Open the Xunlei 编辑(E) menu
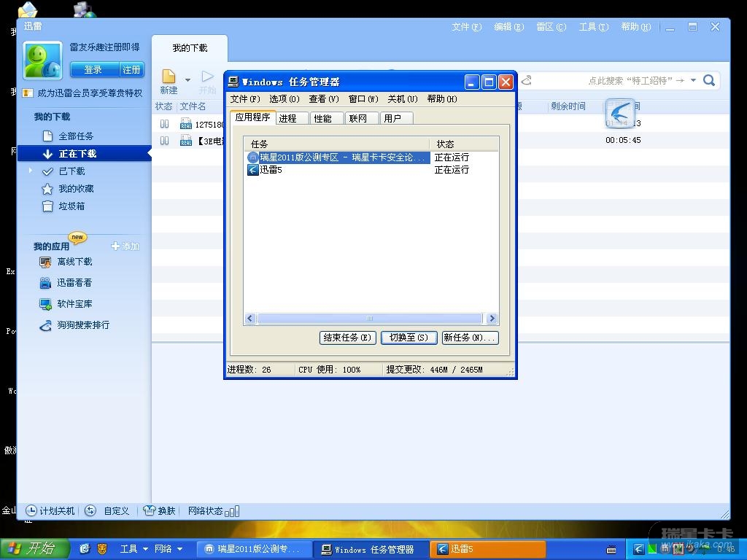Image resolution: width=747 pixels, height=560 pixels. tap(508, 27)
